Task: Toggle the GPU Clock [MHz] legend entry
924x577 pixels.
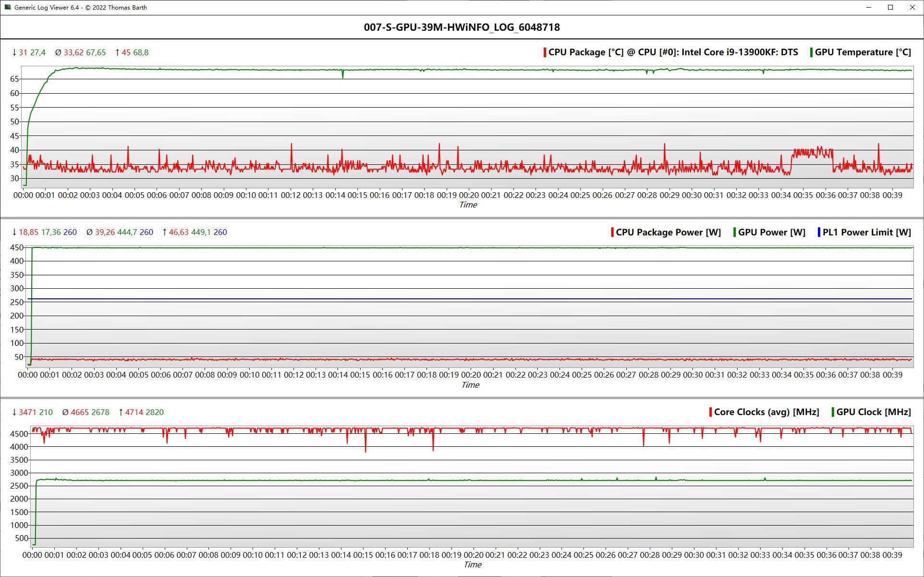Action: pos(873,412)
